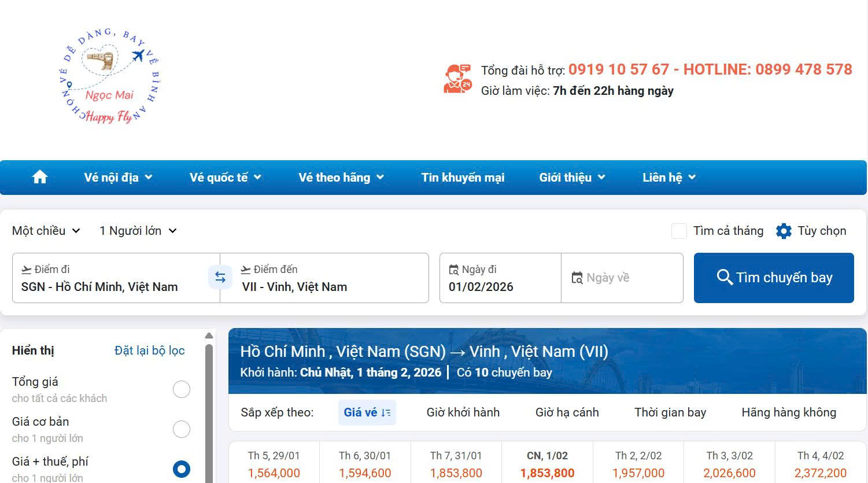This screenshot has height=483, width=868.
Task: Open Tùy chọn via the gear icon
Action: pos(784,231)
